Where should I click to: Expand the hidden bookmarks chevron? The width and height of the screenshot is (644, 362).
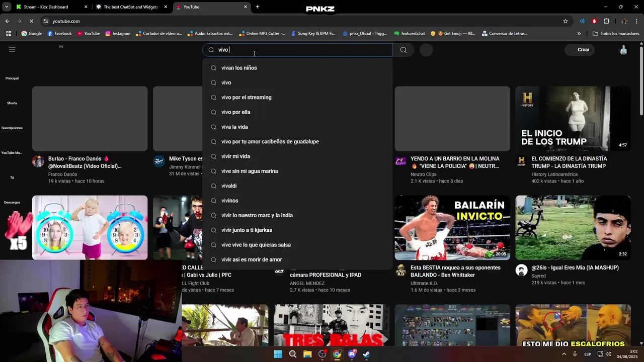(579, 34)
